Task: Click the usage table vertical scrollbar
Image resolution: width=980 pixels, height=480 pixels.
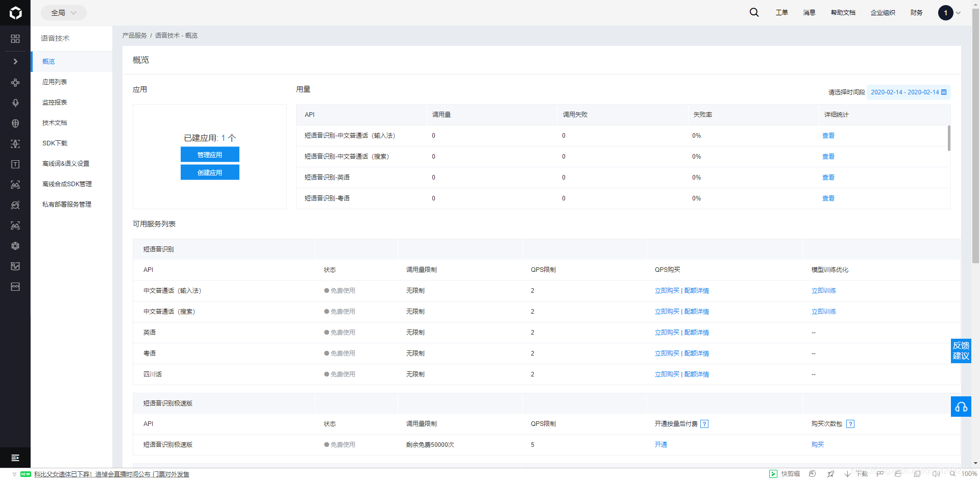Action: [x=949, y=138]
